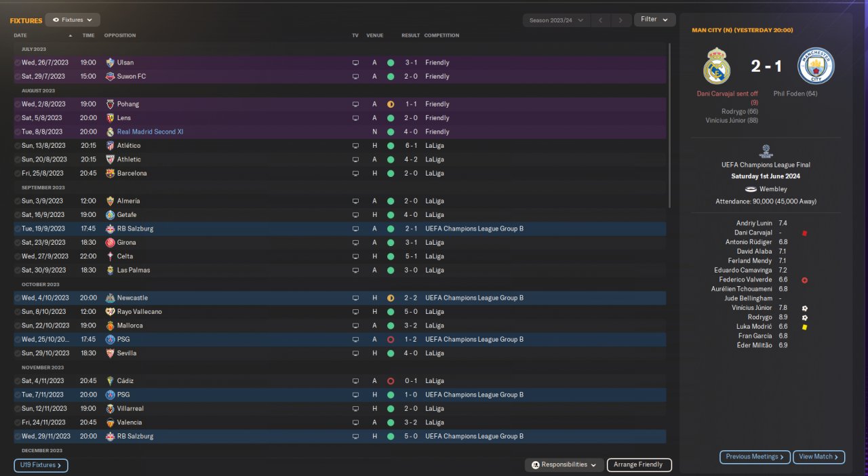
Task: Click the loss indicator on 25/10 PSG row
Action: pyautogui.click(x=391, y=340)
